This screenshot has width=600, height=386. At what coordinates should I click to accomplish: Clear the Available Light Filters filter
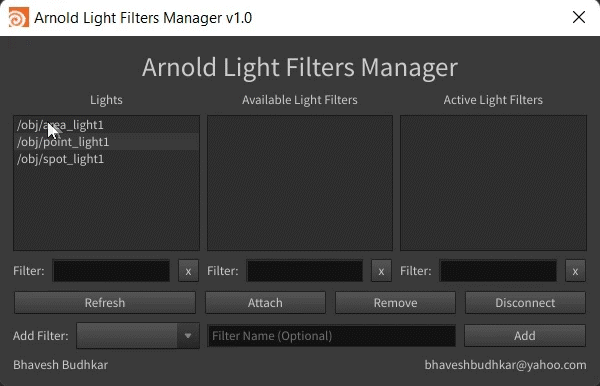pyautogui.click(x=381, y=271)
